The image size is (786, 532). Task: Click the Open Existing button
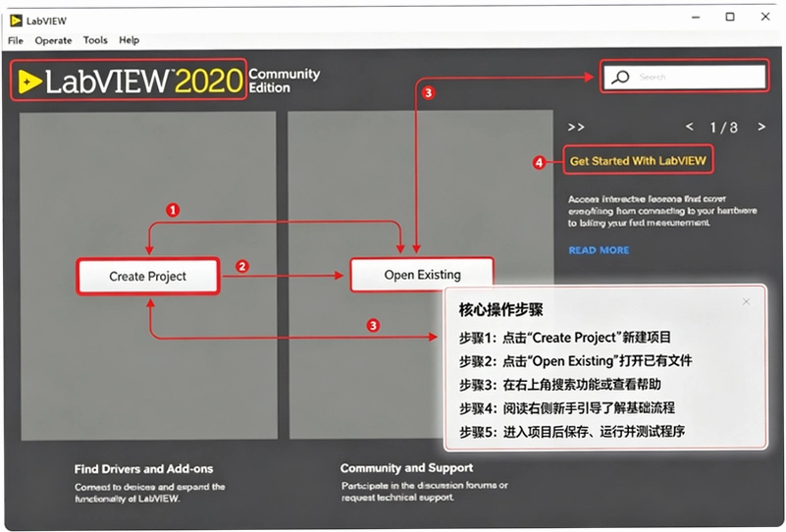pyautogui.click(x=422, y=275)
